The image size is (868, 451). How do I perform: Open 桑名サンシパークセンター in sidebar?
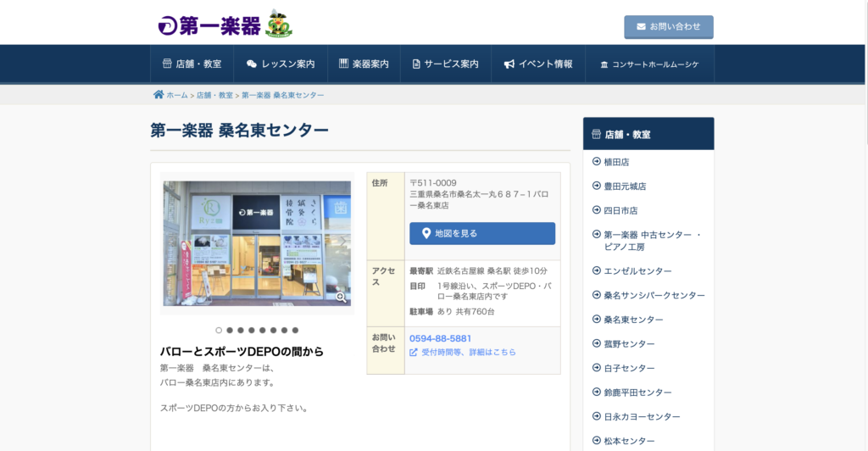(x=654, y=296)
